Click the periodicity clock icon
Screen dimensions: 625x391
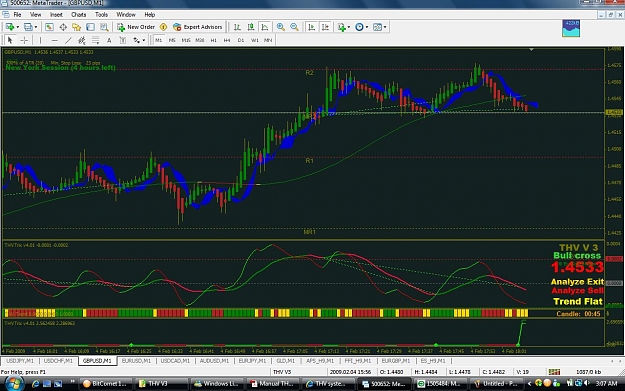[x=359, y=27]
